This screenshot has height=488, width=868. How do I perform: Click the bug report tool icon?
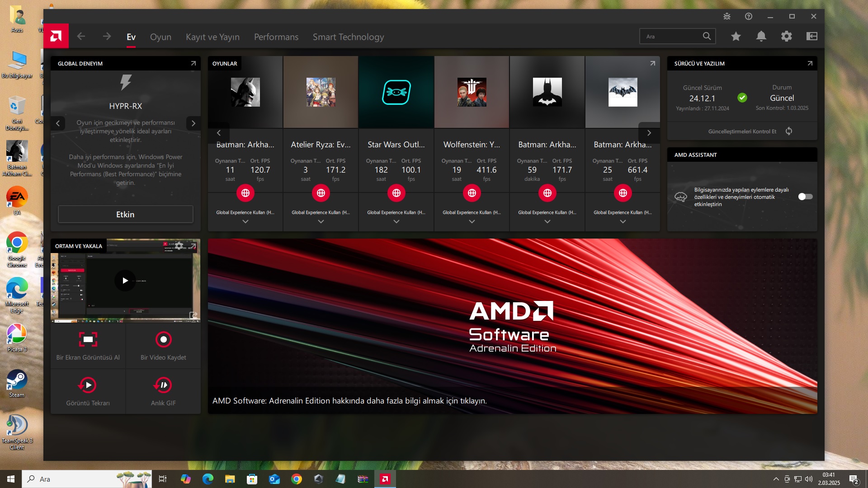coord(726,16)
